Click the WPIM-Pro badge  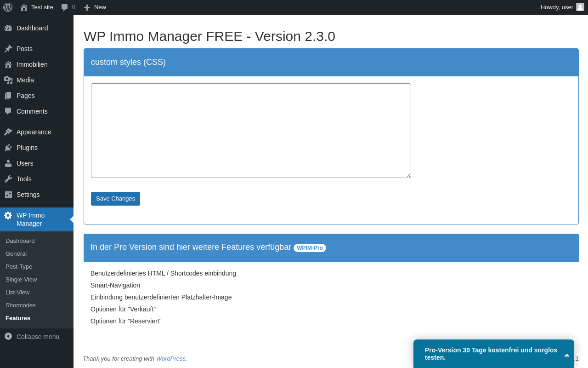click(310, 248)
